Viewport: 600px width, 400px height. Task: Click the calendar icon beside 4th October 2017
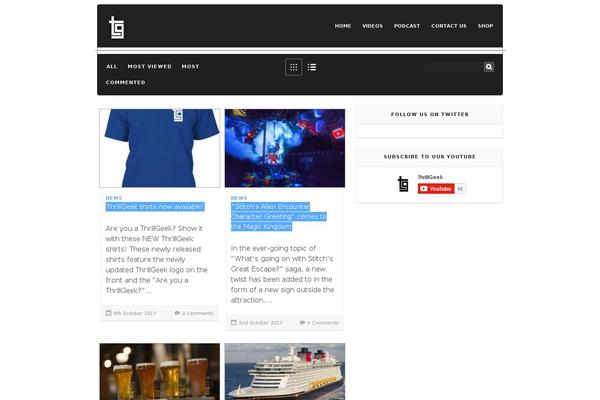pos(108,313)
